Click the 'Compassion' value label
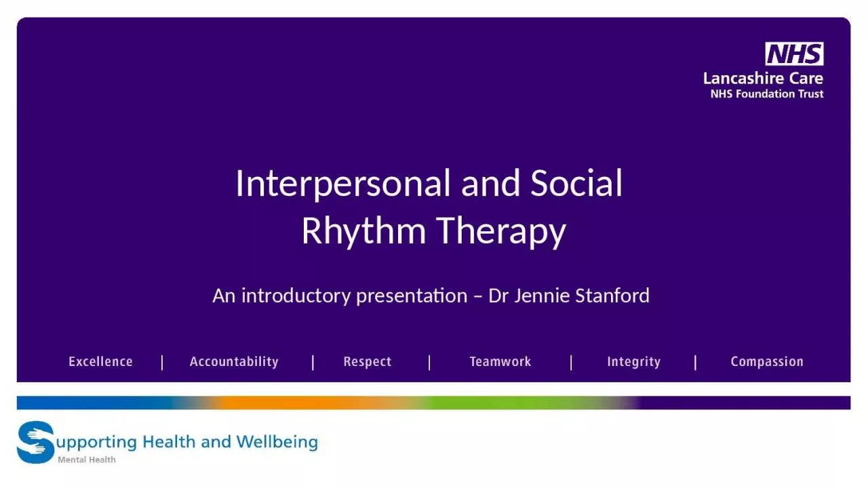Image resolution: width=868 pixels, height=488 pixels. (767, 362)
